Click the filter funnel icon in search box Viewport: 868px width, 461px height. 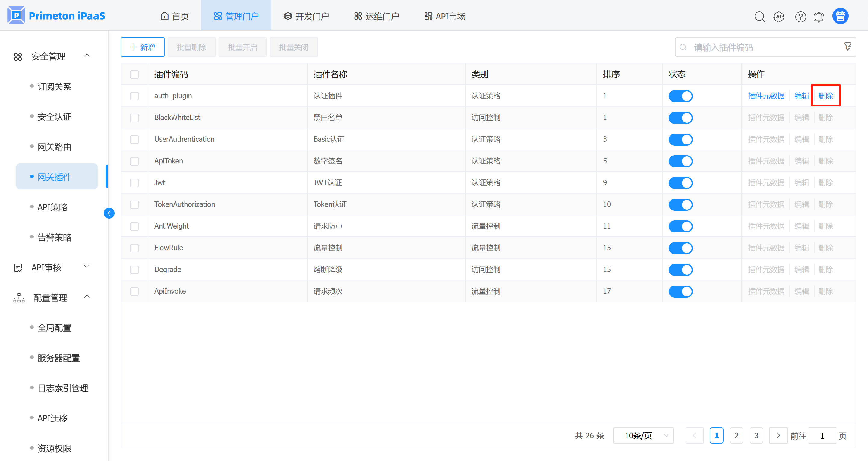click(847, 46)
